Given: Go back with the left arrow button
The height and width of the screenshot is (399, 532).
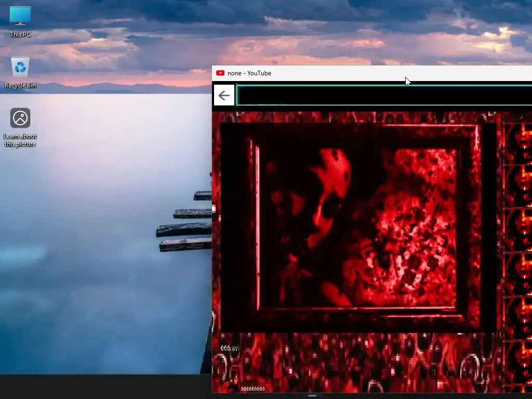Looking at the screenshot, I should point(224,96).
